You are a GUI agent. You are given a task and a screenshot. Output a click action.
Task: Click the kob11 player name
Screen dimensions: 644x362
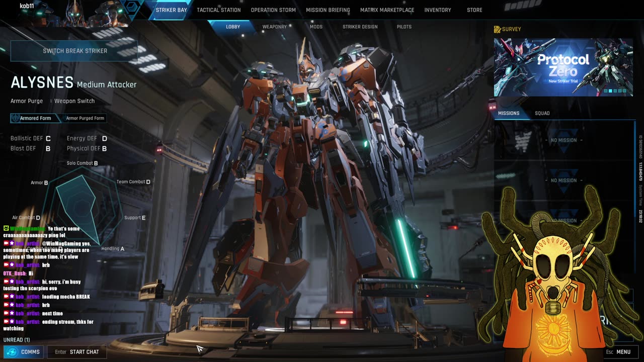27,6
